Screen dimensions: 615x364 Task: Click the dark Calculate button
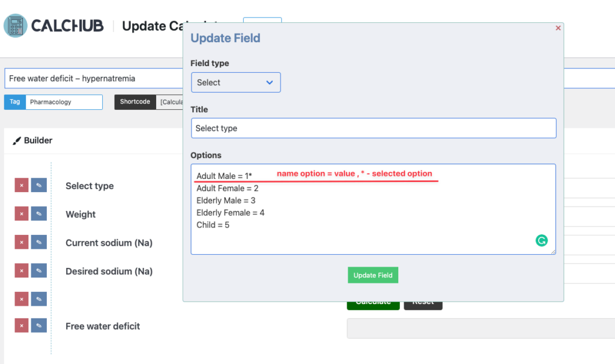(373, 303)
